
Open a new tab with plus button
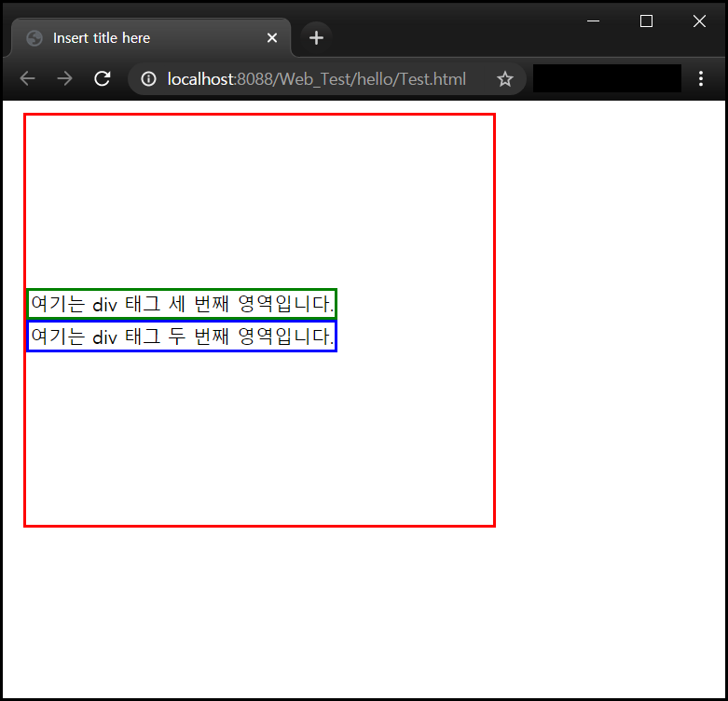click(316, 37)
